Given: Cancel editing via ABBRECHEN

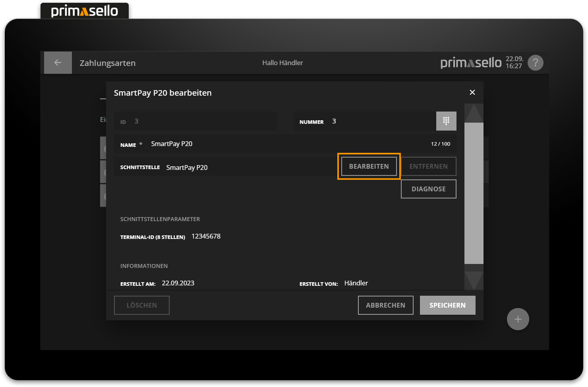Looking at the screenshot, I should click(385, 305).
